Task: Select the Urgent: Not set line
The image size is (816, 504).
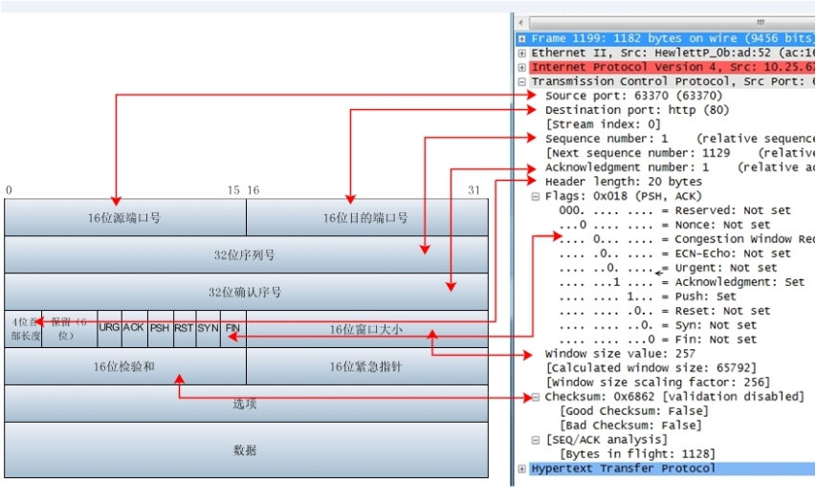Action: (x=669, y=268)
